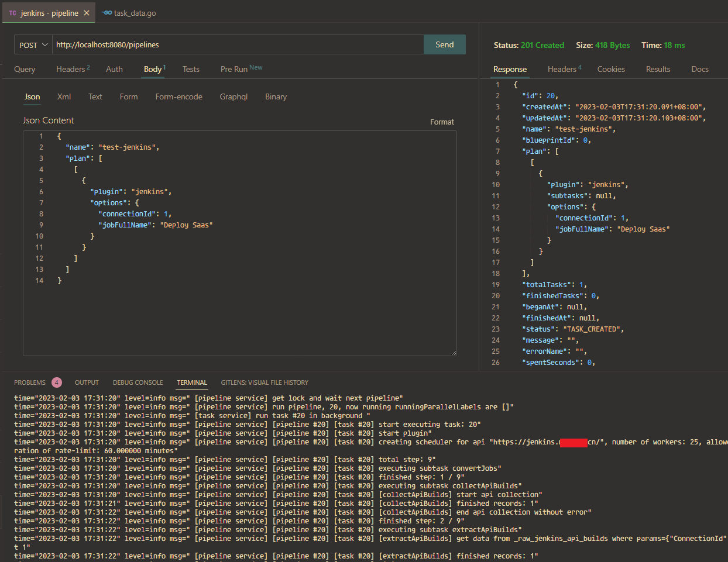Select Xml body type
Screen dimensions: 728x562
[64, 97]
